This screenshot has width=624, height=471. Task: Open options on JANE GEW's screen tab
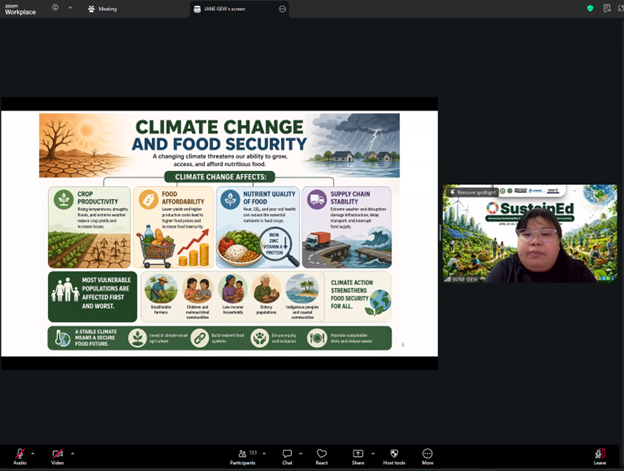283,8
